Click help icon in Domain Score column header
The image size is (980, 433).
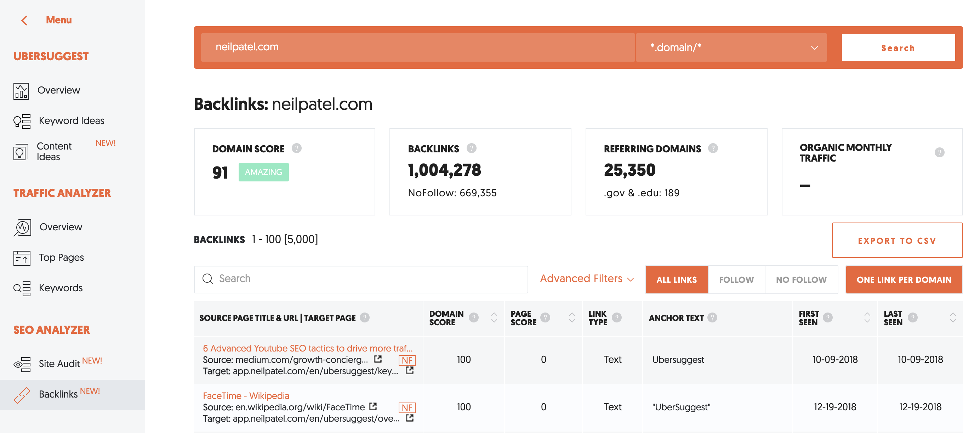pos(473,317)
